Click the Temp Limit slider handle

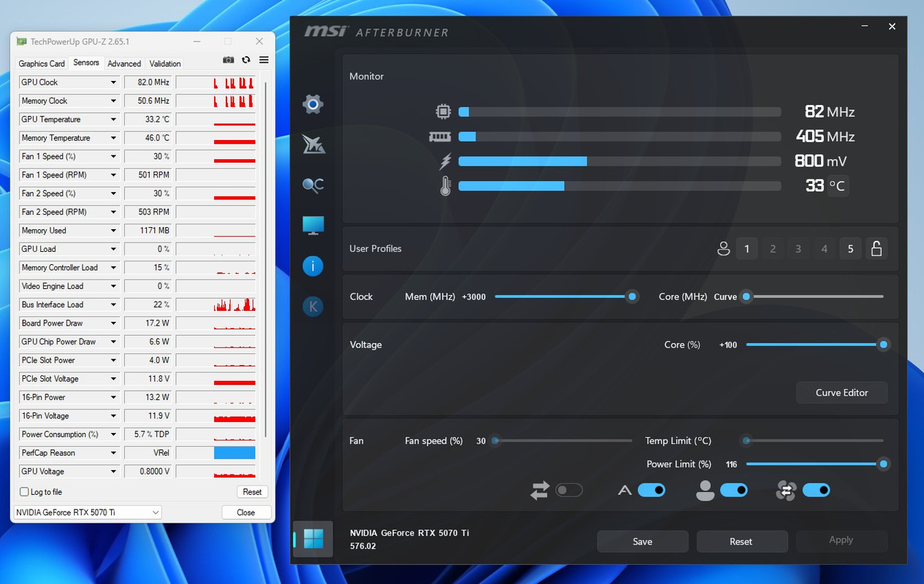[x=746, y=441]
